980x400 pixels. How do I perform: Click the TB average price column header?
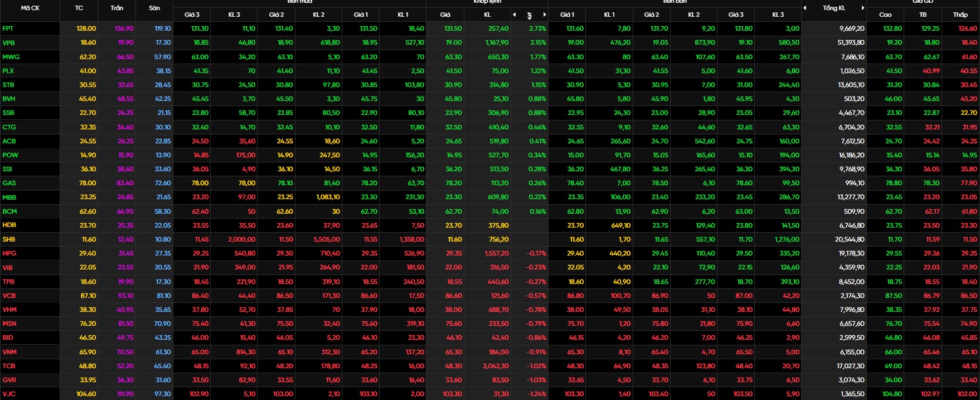point(923,15)
